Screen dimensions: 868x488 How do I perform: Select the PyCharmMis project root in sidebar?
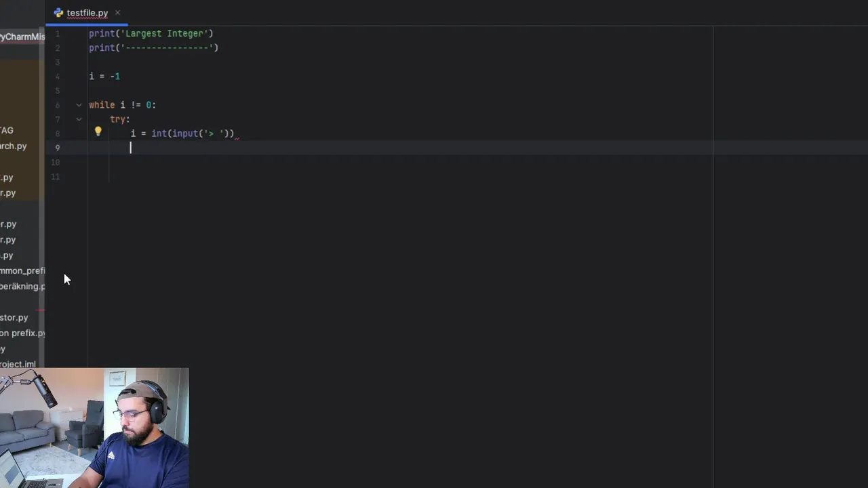click(x=22, y=37)
